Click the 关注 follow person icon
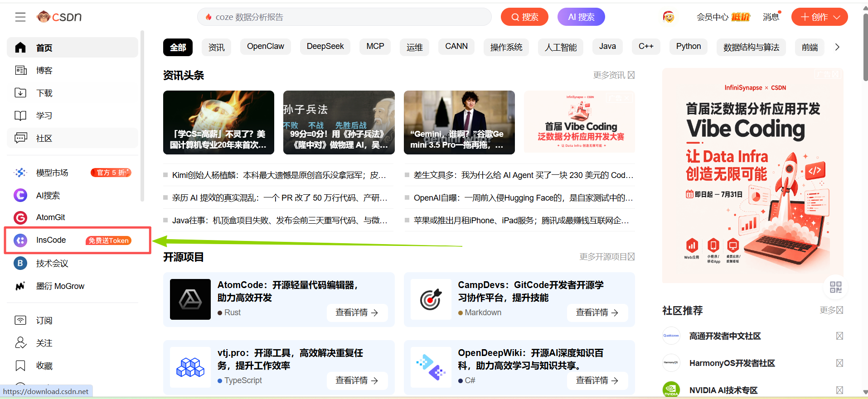Screen dimensions: 868x399 (20, 343)
